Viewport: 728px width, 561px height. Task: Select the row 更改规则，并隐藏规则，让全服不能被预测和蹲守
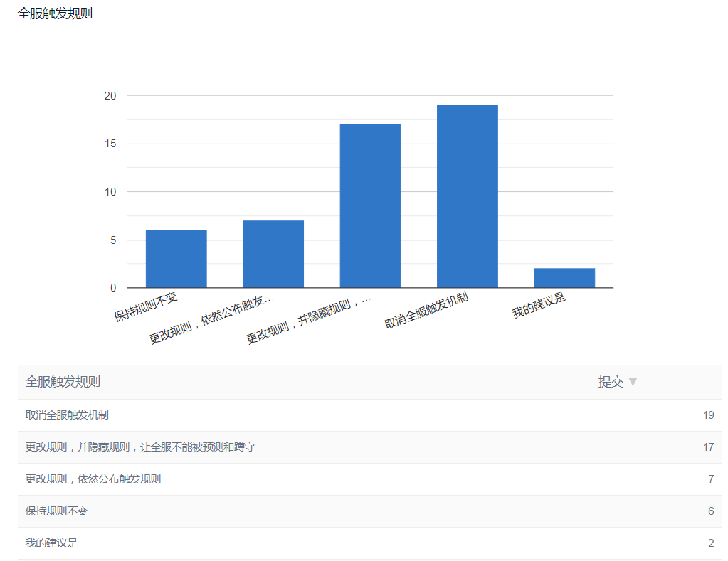(139, 447)
